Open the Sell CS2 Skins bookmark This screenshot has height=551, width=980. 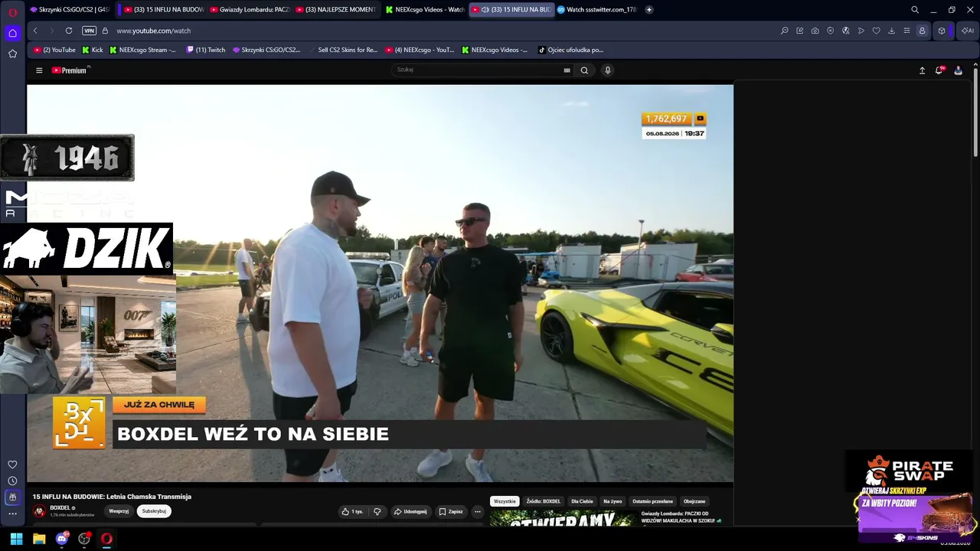click(x=344, y=50)
